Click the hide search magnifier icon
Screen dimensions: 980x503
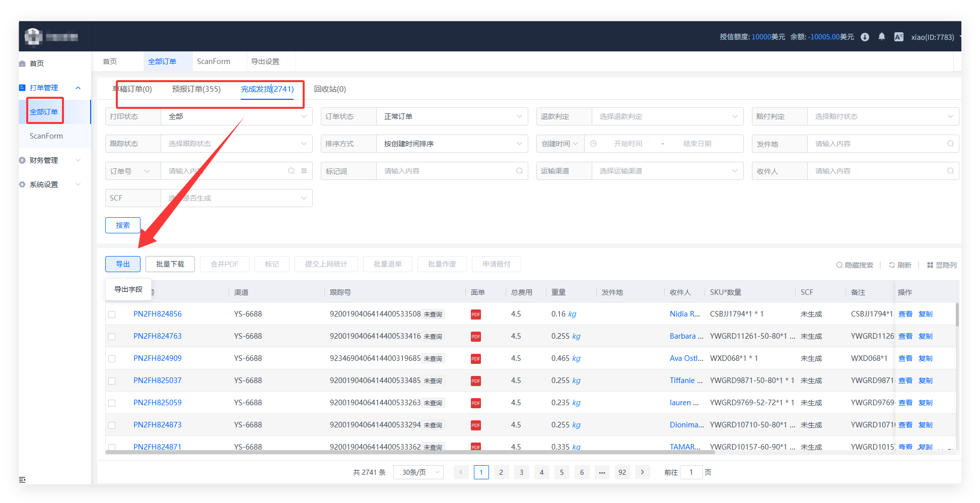839,265
